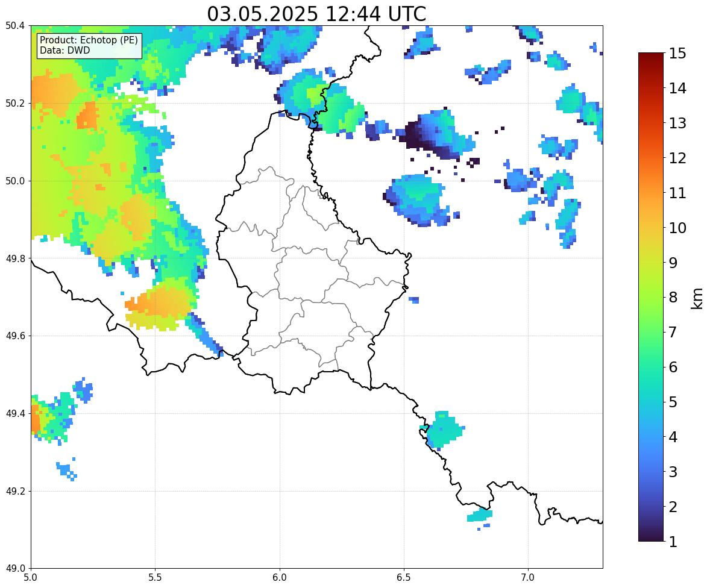Image resolution: width=710 pixels, height=588 pixels.
Task: Click the colorbar tick label 3
Action: tap(673, 472)
